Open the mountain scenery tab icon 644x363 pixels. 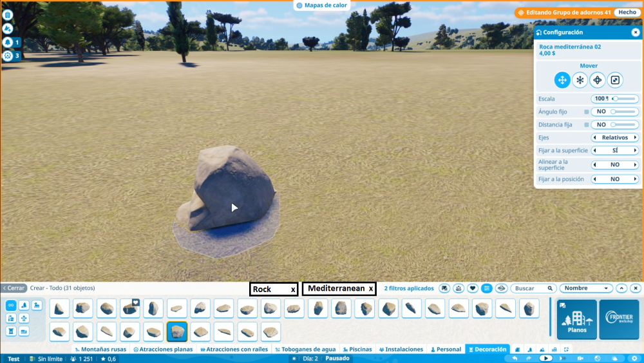click(x=542, y=349)
